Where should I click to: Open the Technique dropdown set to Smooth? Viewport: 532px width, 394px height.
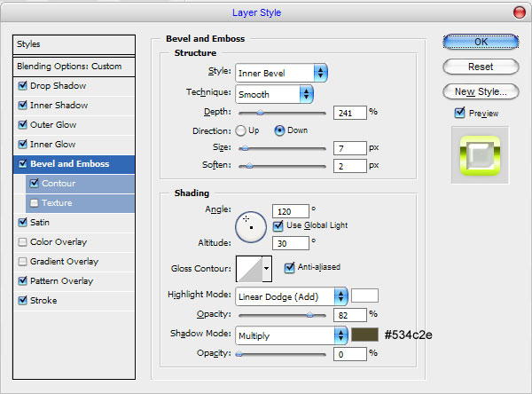tap(274, 94)
